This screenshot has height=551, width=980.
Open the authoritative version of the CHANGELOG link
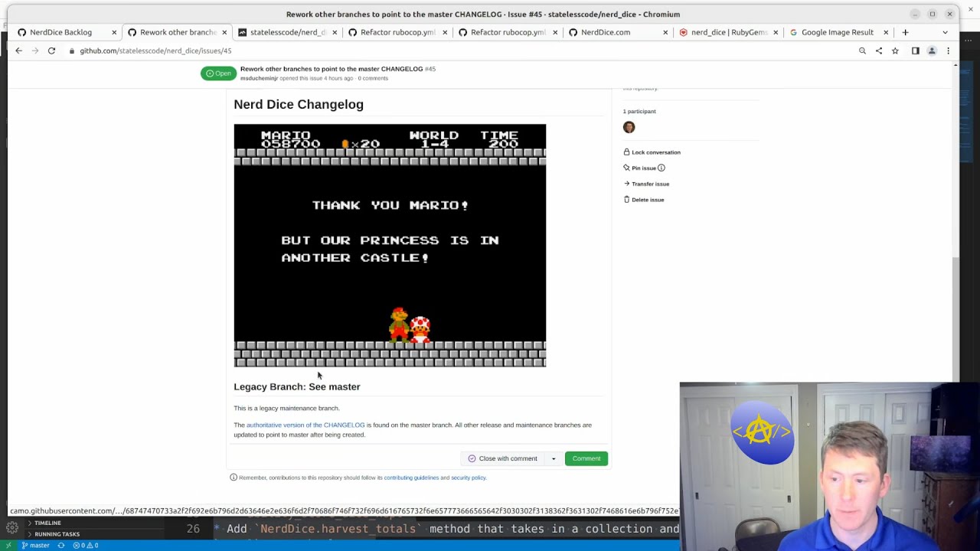(x=305, y=425)
